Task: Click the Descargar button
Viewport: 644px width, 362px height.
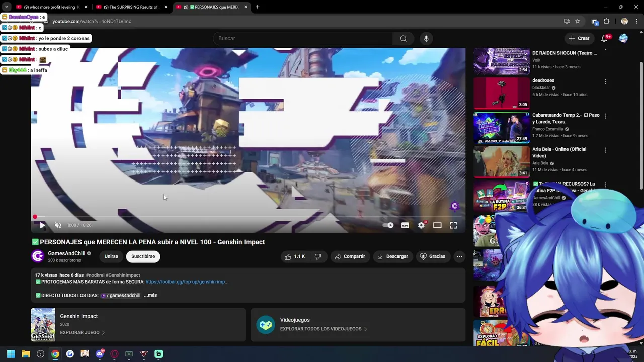Action: [x=392, y=256]
